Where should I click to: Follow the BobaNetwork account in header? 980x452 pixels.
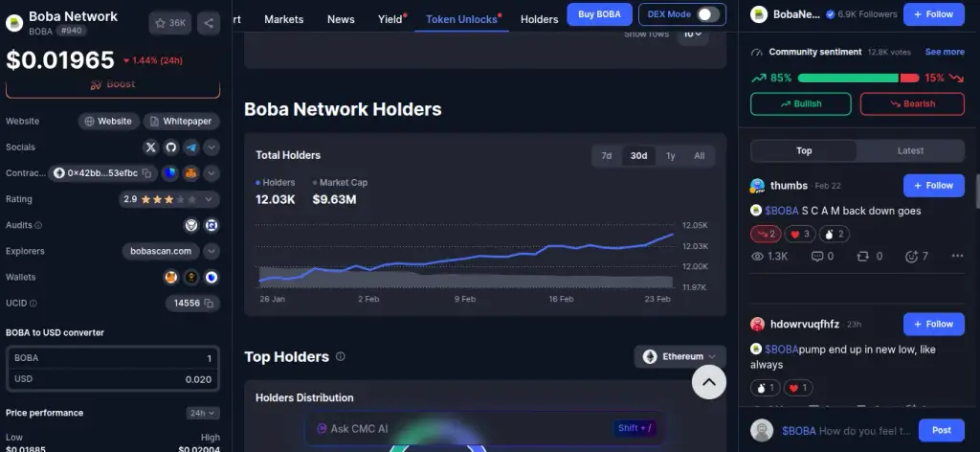934,14
